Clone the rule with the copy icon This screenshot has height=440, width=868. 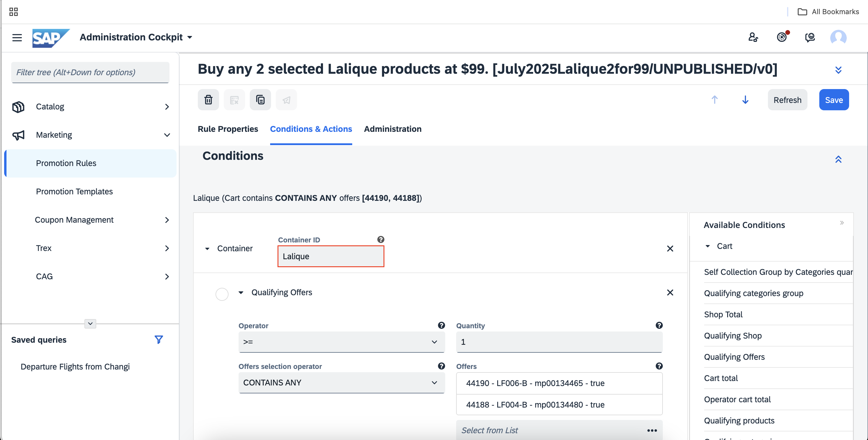click(x=260, y=100)
